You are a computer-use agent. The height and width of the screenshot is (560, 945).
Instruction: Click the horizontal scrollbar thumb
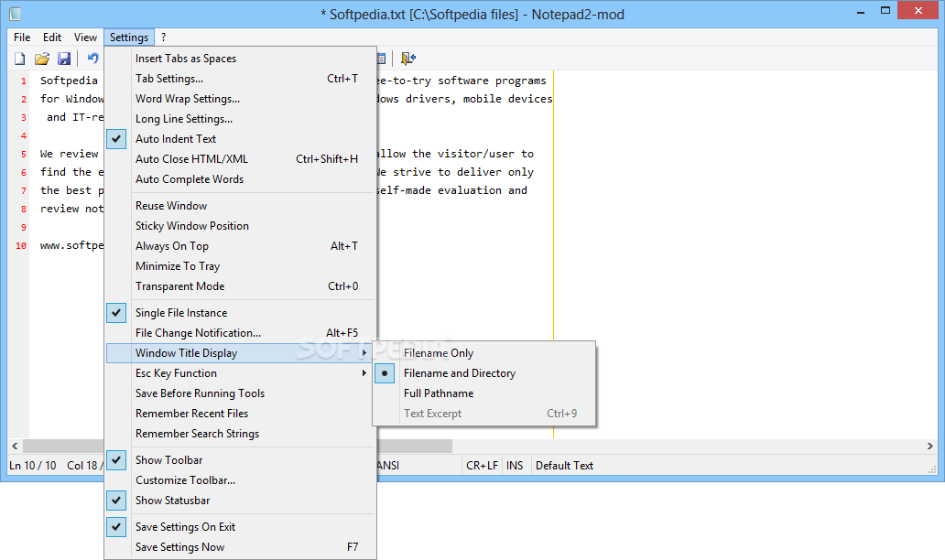415,447
